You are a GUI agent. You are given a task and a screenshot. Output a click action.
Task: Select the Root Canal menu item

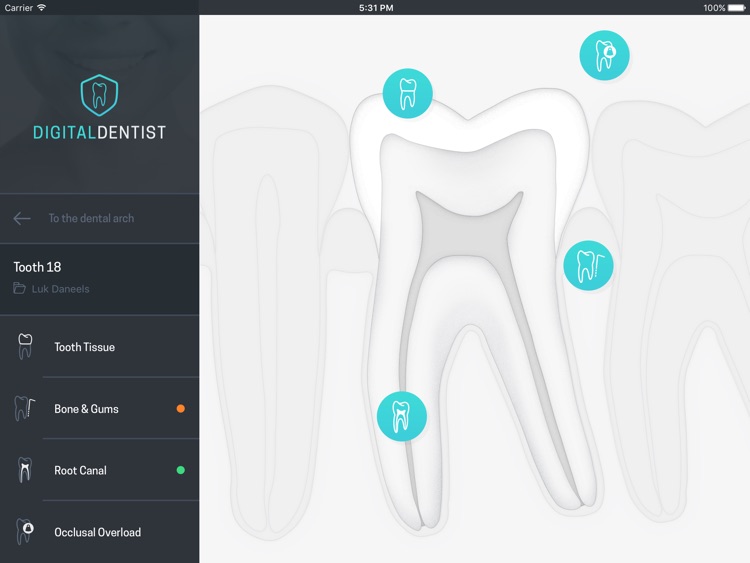tap(99, 470)
